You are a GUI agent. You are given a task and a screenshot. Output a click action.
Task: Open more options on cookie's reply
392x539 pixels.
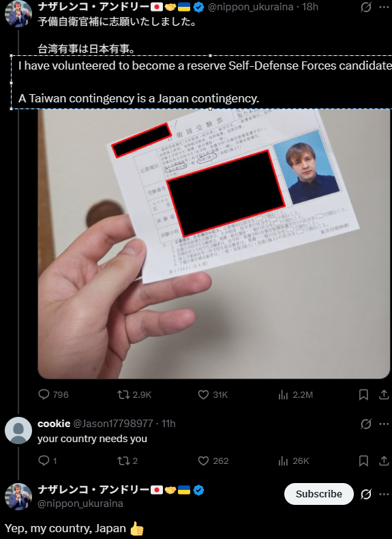tap(384, 424)
